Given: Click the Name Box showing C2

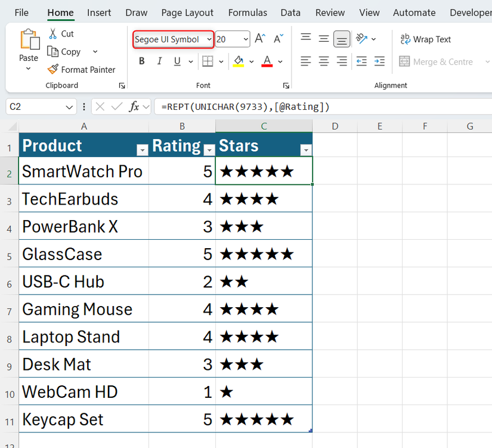Looking at the screenshot, I should pyautogui.click(x=36, y=106).
